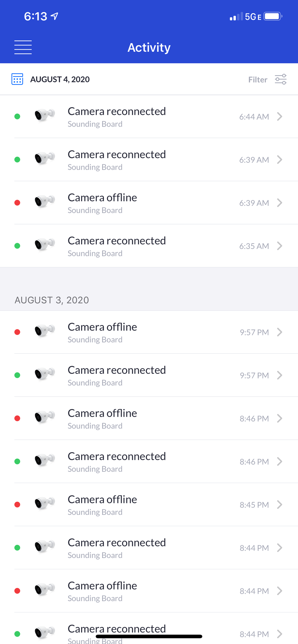The image size is (298, 644).
Task: Open the hamburger menu
Action: pos(23,47)
